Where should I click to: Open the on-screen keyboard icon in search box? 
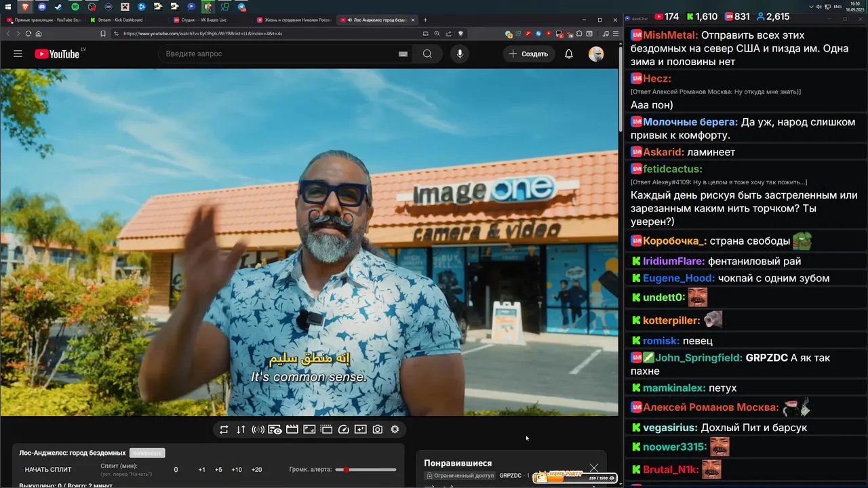pos(403,54)
